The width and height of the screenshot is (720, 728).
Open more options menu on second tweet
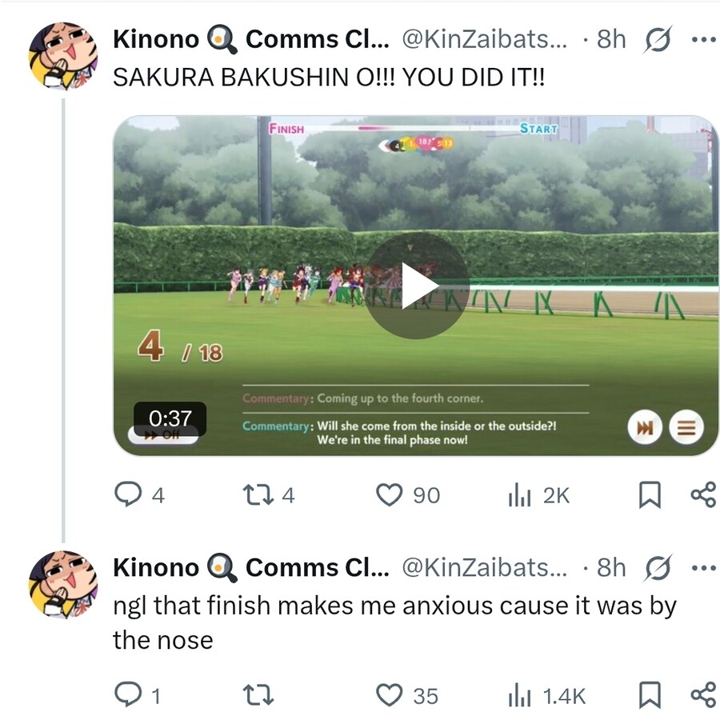click(x=704, y=567)
